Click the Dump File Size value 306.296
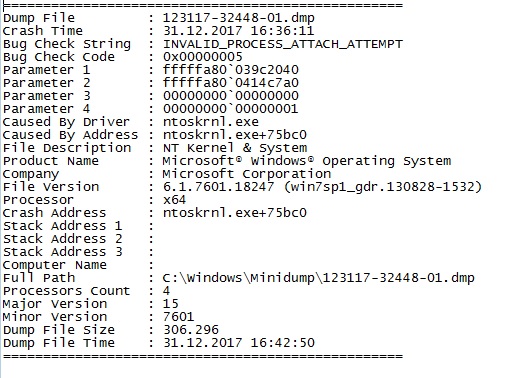This screenshot has width=511, height=378. click(x=191, y=330)
